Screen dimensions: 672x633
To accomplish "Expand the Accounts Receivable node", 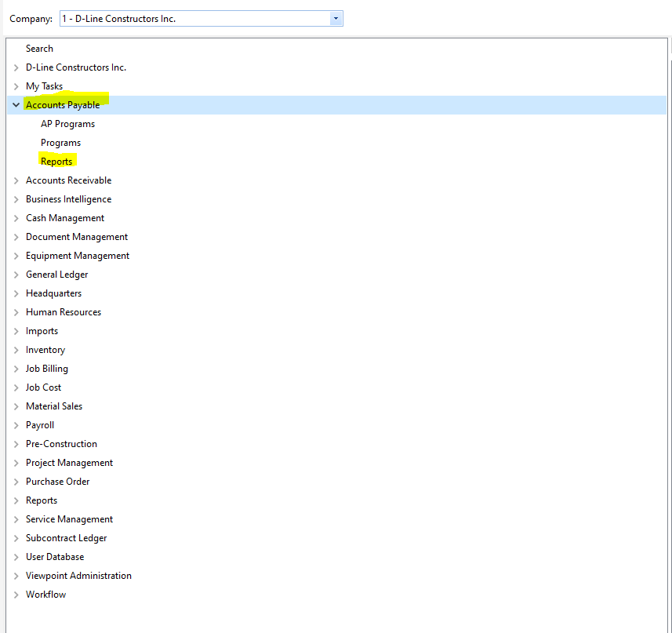I will 16,181.
